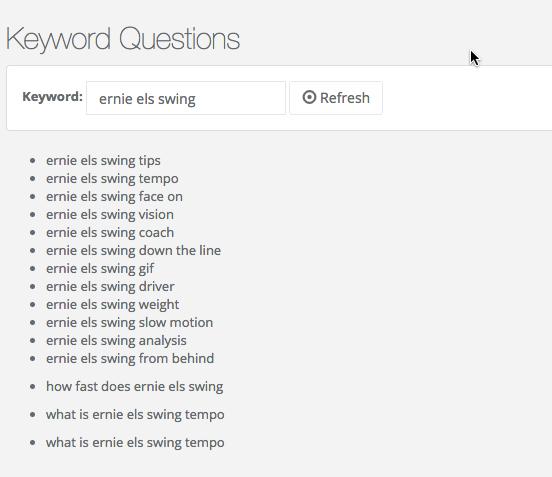Click the 'Keyword:' label

[52, 96]
